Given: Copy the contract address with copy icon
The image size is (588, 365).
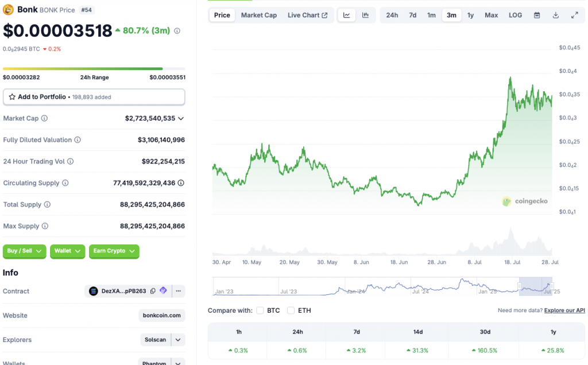Looking at the screenshot, I should [x=152, y=291].
